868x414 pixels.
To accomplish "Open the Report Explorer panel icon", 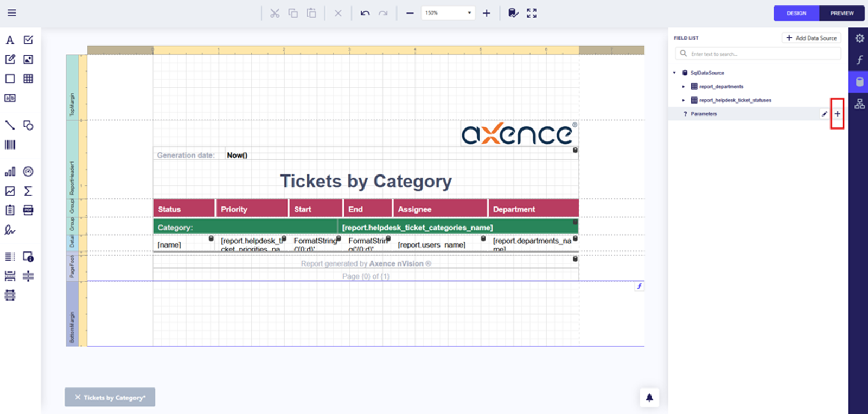I will point(859,104).
